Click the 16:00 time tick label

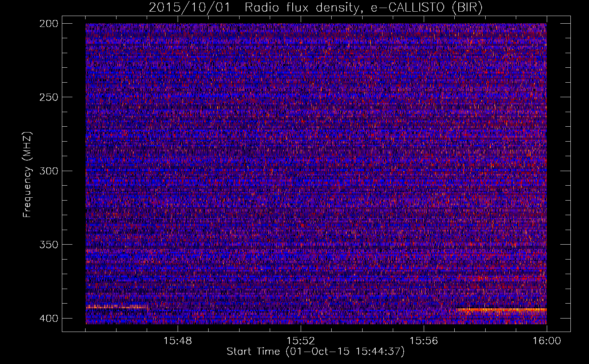[x=547, y=341]
